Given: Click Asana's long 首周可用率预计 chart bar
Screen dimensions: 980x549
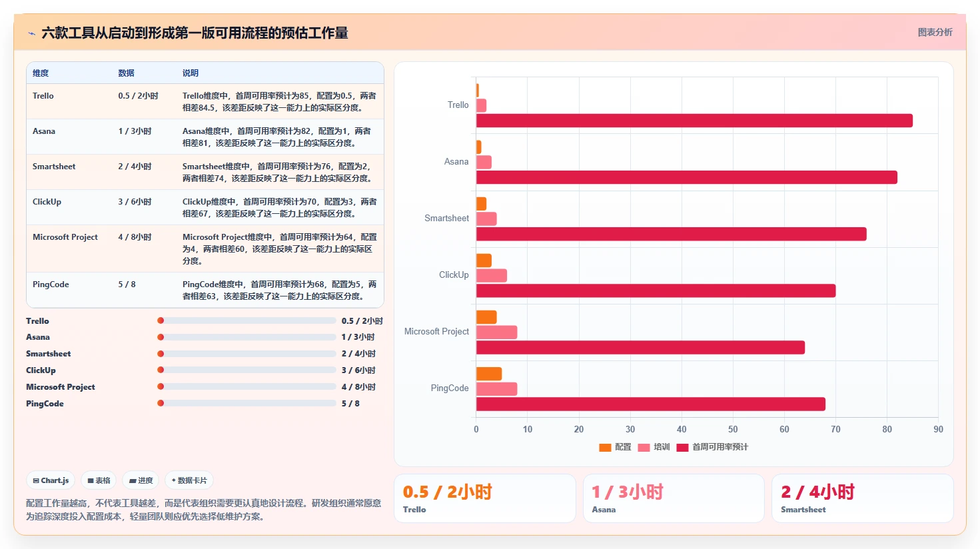Looking at the screenshot, I should point(687,177).
